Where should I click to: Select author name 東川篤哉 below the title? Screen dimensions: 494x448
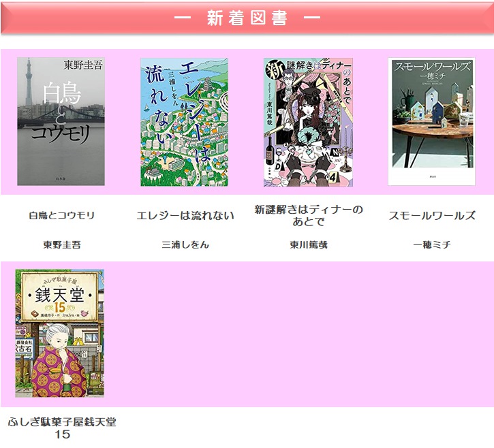point(309,244)
